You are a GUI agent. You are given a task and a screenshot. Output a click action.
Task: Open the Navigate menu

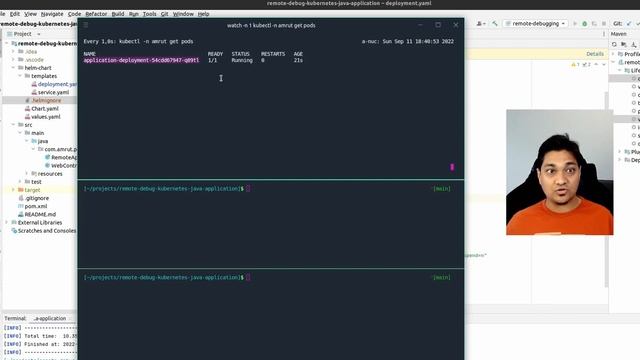point(52,14)
